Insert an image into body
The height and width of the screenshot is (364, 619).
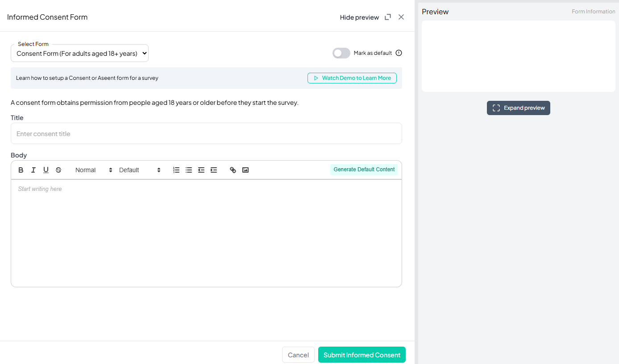coord(245,170)
